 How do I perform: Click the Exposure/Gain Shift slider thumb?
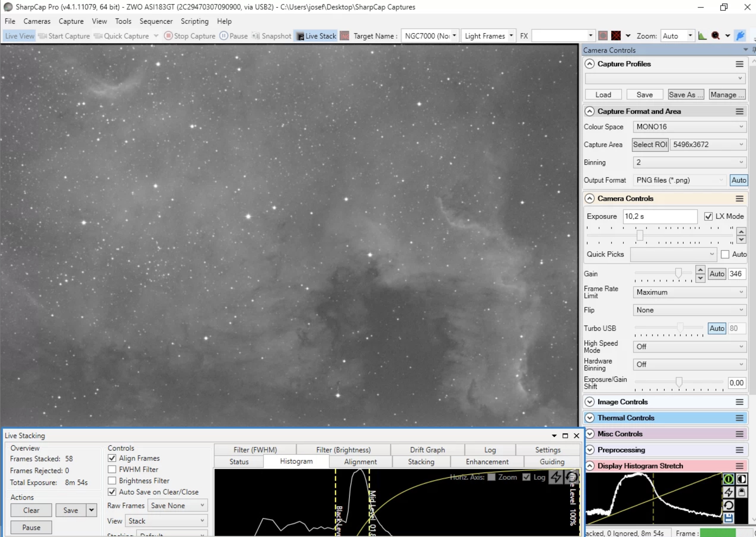point(679,382)
